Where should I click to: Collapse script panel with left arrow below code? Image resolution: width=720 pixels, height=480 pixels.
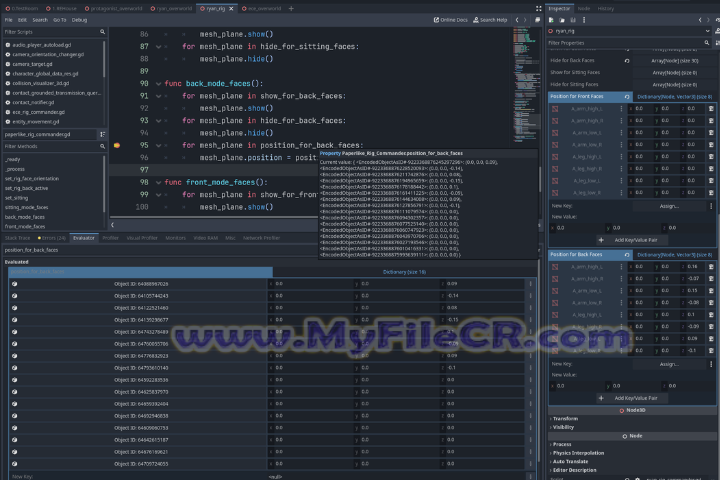[112, 225]
